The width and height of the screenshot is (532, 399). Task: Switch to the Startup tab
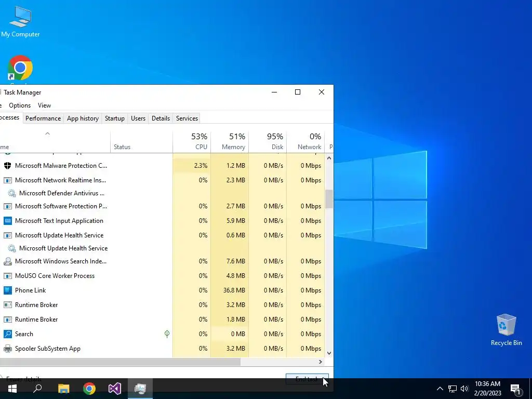[115, 118]
